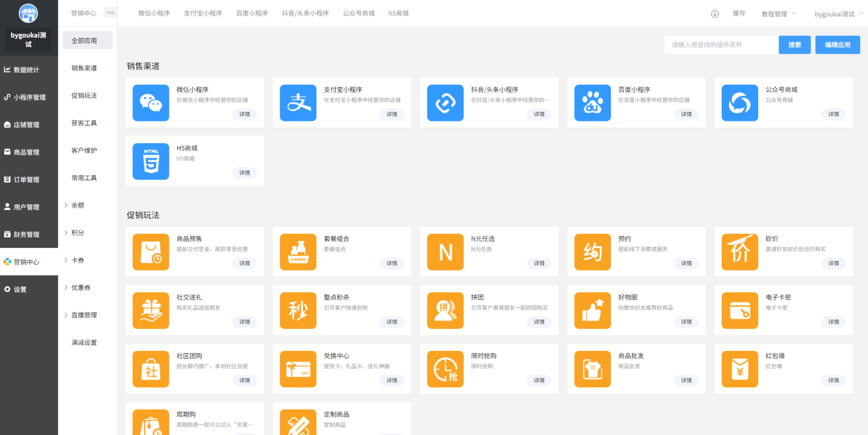Switch to the 抖音/头条小程序 tab

306,13
